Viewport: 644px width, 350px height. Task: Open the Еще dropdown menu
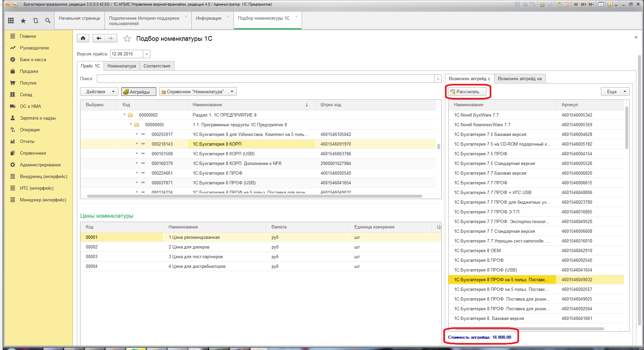click(x=615, y=92)
